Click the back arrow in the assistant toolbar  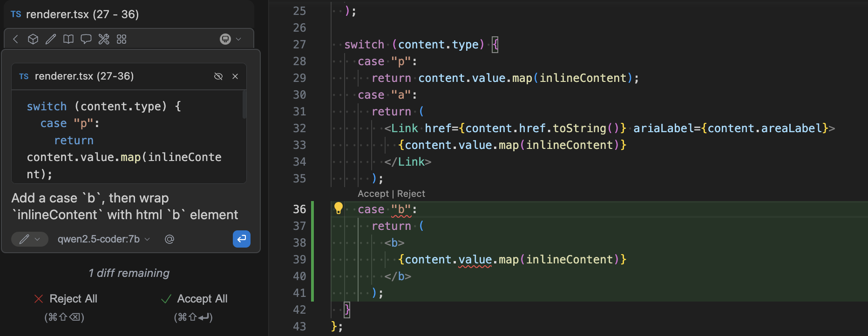[x=16, y=39]
